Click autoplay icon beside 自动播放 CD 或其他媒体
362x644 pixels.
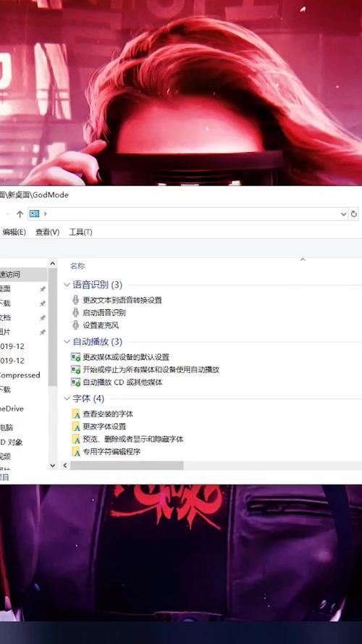click(x=75, y=382)
